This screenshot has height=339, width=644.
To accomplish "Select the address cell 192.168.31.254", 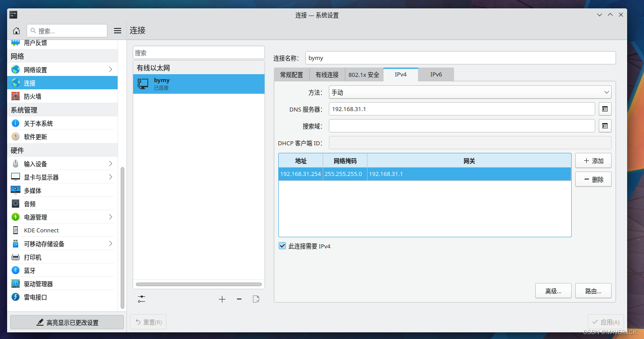I will pos(300,174).
